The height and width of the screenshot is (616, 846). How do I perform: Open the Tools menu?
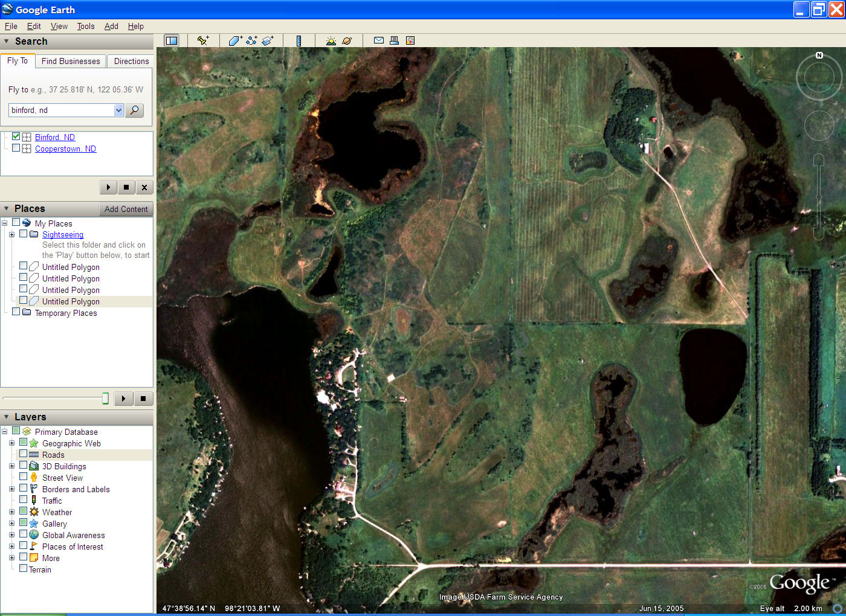pyautogui.click(x=86, y=26)
